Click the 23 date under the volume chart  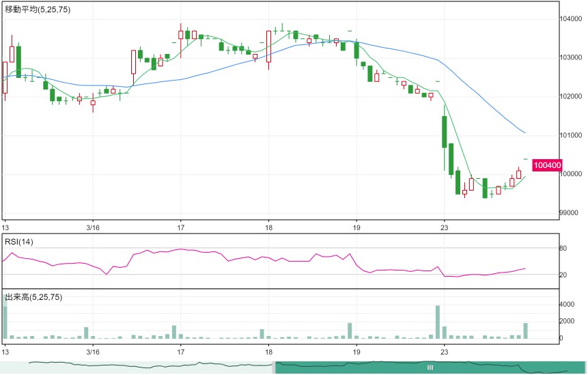[444, 352]
